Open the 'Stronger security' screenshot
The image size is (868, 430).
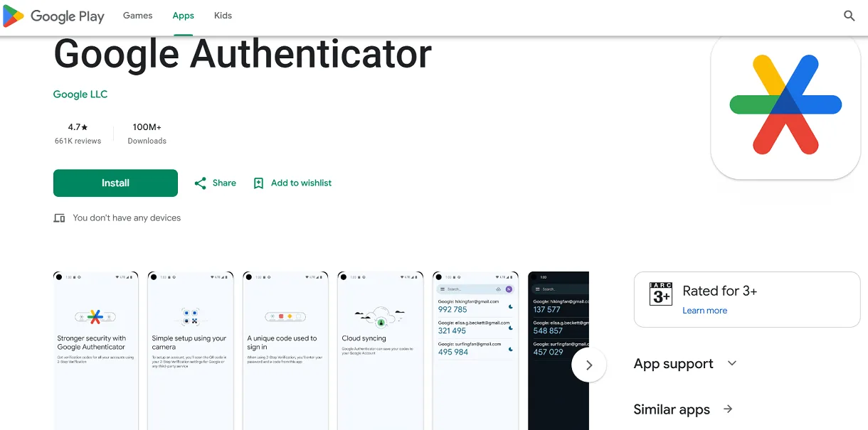coord(96,351)
